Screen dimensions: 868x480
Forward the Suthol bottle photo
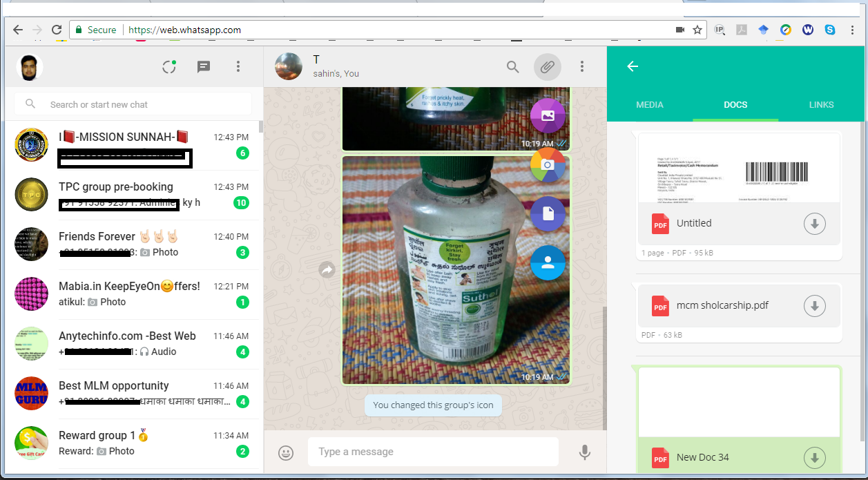point(327,270)
